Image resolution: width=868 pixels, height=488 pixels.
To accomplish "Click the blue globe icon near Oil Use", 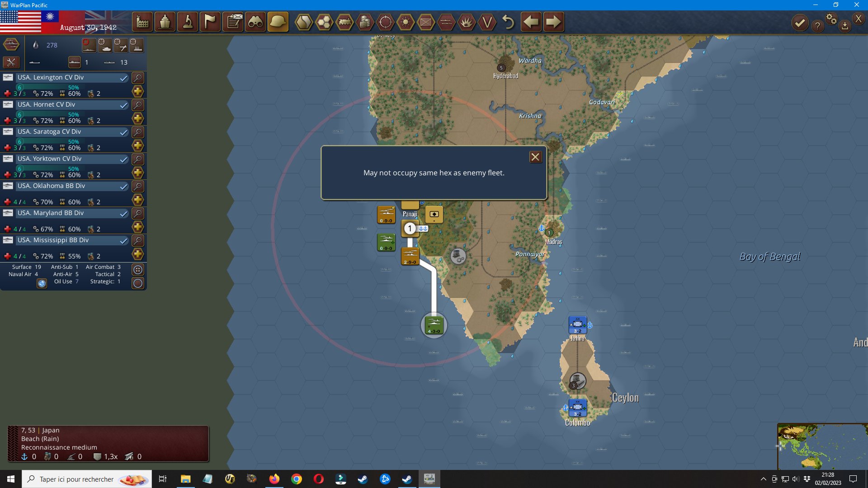I will tap(42, 283).
